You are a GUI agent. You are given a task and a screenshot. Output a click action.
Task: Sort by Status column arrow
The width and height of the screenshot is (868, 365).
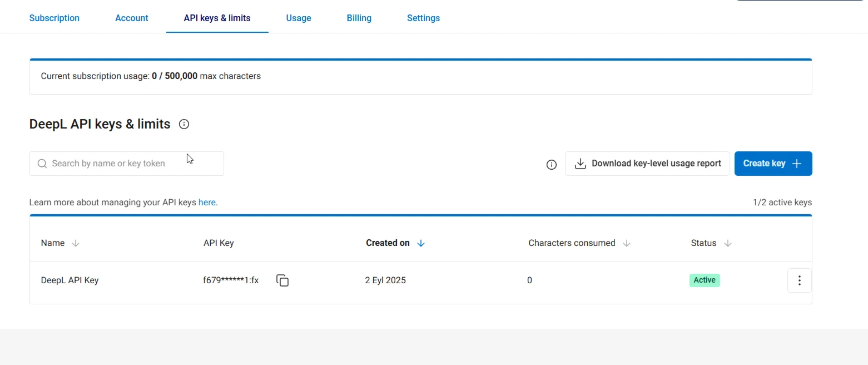pos(727,243)
